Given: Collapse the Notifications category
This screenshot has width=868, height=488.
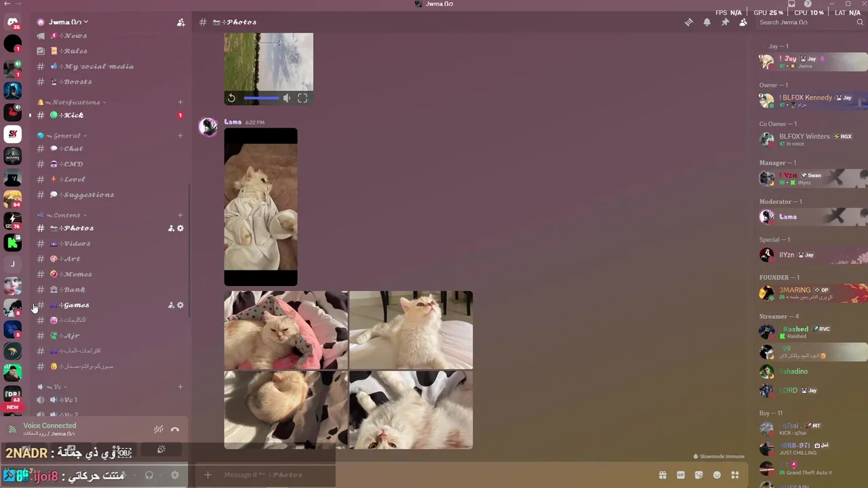Looking at the screenshot, I should (x=71, y=102).
